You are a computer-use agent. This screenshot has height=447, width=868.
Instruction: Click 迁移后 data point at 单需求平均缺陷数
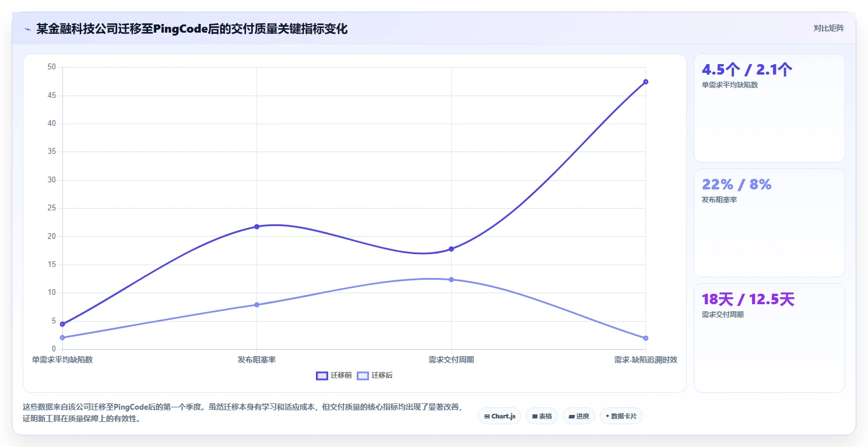[62, 337]
